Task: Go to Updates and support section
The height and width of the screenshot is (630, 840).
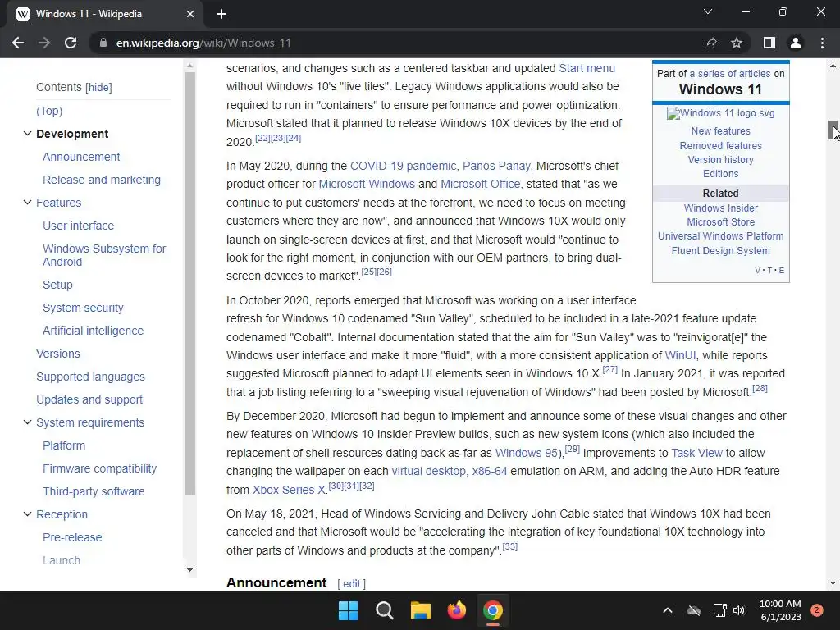Action: 89,400
